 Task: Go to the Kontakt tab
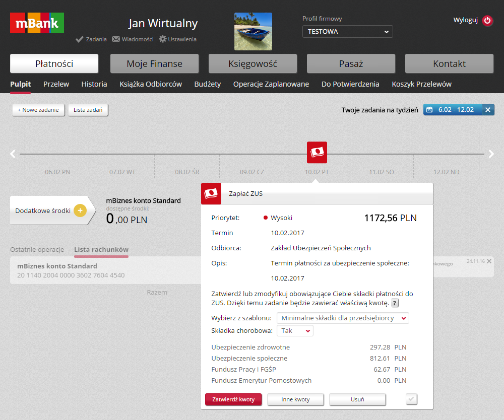click(450, 63)
